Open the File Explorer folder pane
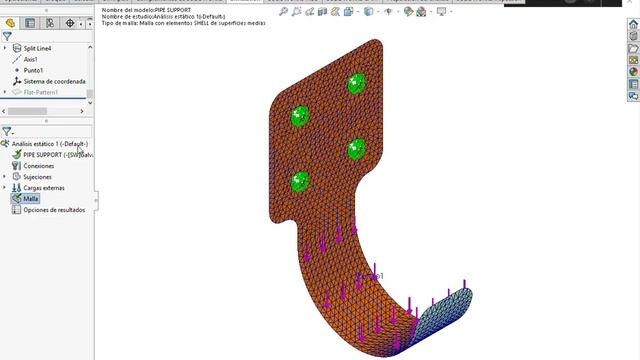Screen dimensions: 640x360 tap(633, 48)
